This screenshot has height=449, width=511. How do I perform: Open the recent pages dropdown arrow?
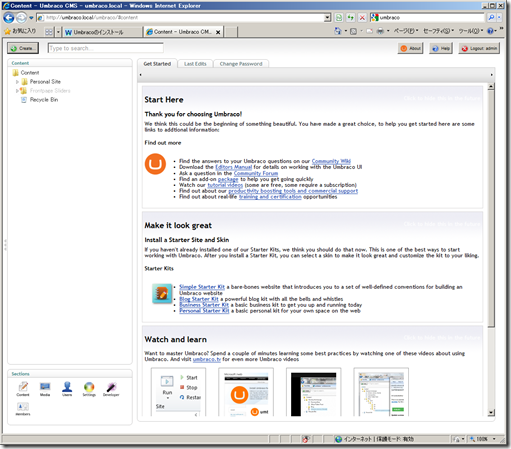[31, 18]
